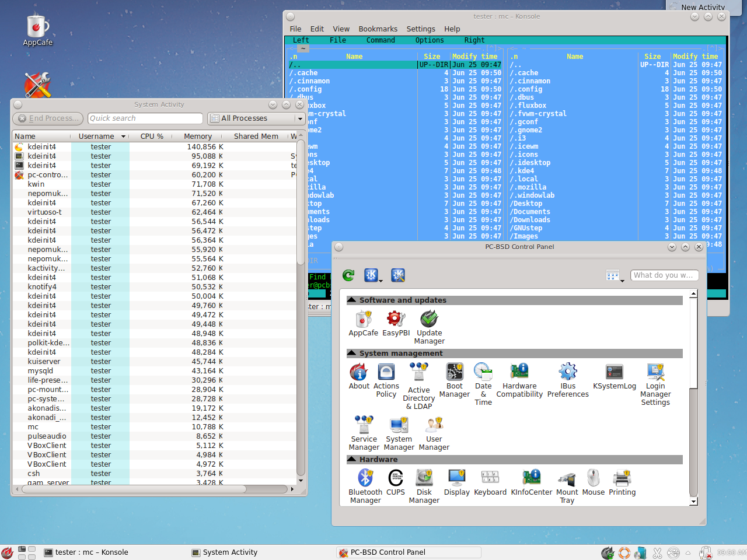Open the All Processes filter dropdown
Image resolution: width=747 pixels, height=560 pixels.
[256, 118]
